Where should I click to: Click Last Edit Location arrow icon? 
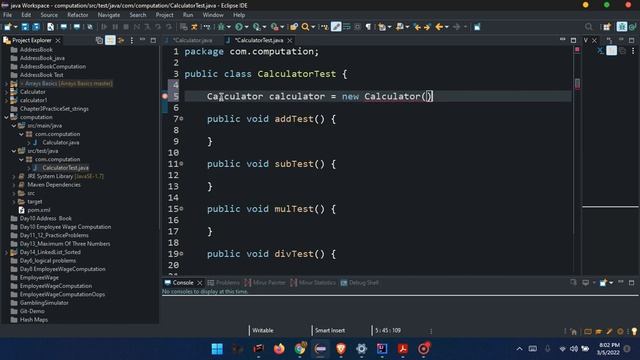[x=417, y=27]
